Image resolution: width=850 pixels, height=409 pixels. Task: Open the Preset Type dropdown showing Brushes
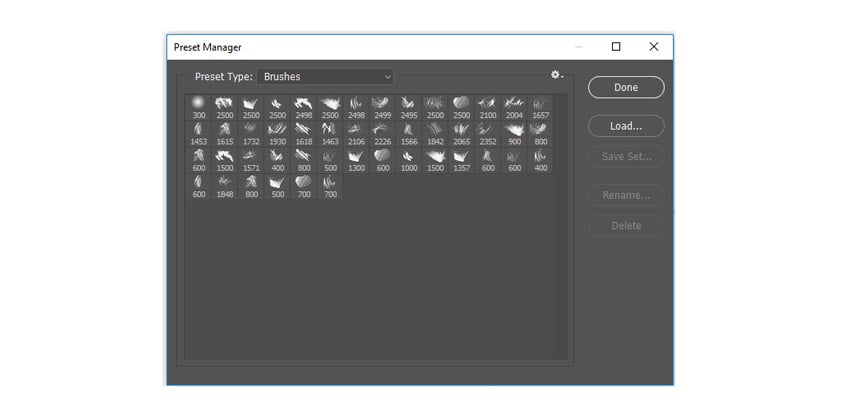click(325, 76)
